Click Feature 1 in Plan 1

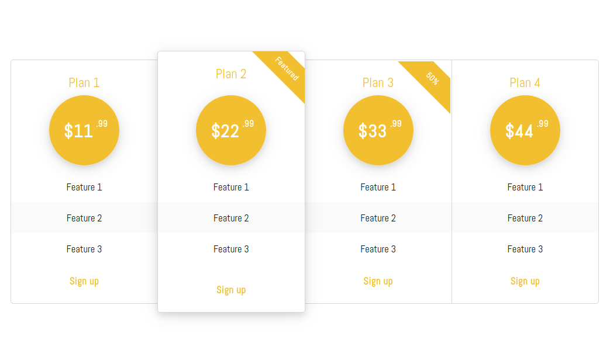84,187
